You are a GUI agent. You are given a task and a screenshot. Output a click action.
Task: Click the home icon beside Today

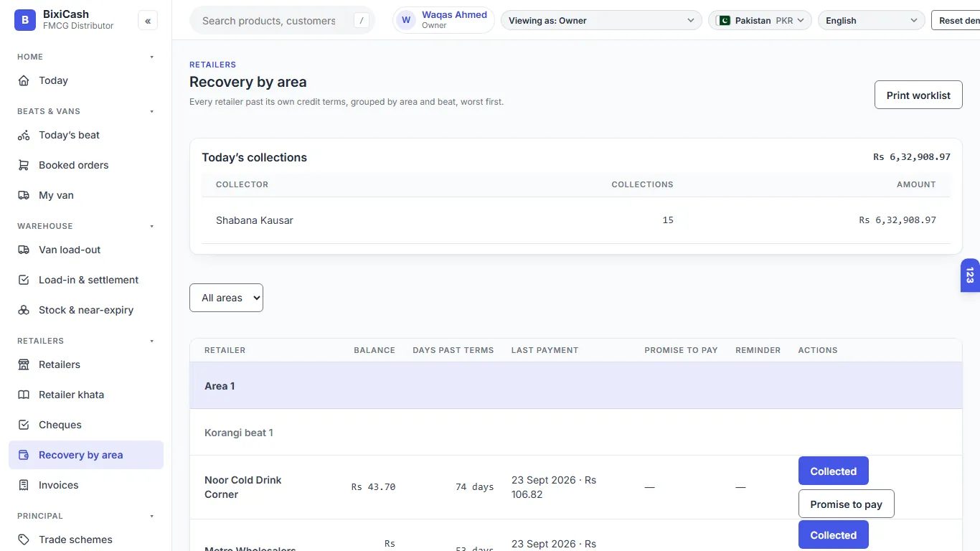24,80
